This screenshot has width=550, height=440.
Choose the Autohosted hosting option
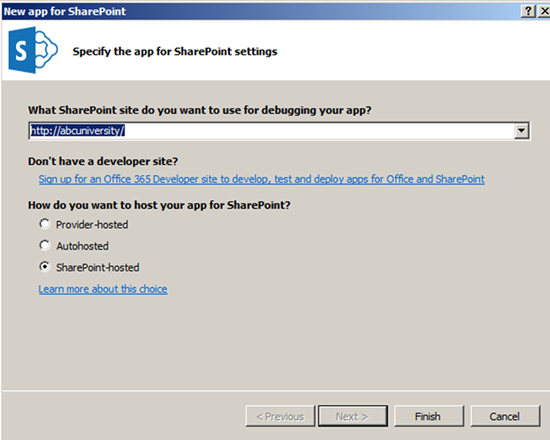coord(45,245)
